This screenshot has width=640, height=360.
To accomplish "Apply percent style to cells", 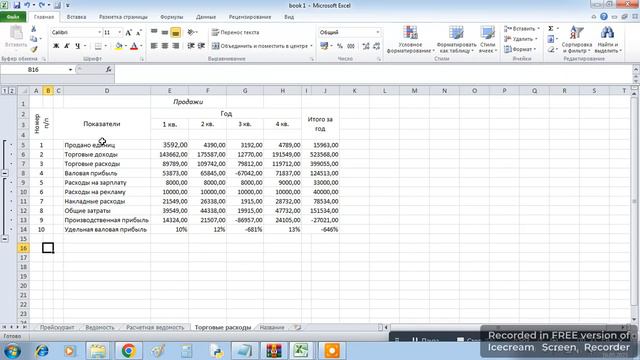I will point(340,46).
